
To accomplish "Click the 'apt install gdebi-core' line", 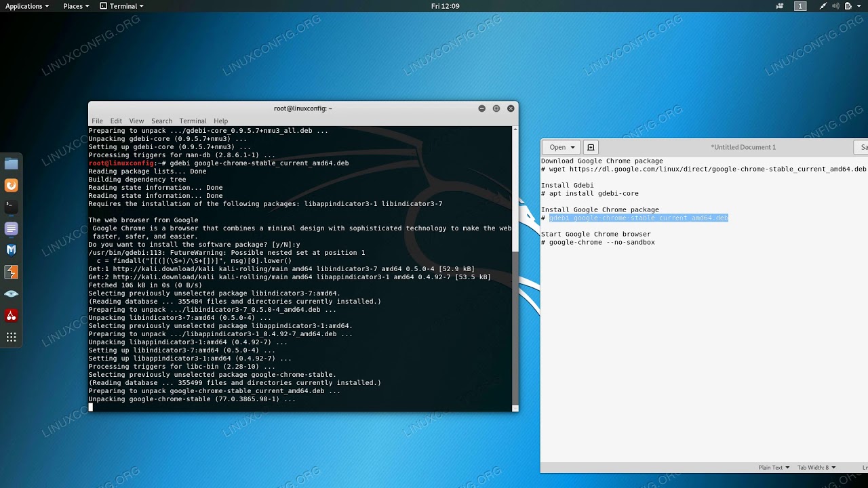I will [x=590, y=194].
